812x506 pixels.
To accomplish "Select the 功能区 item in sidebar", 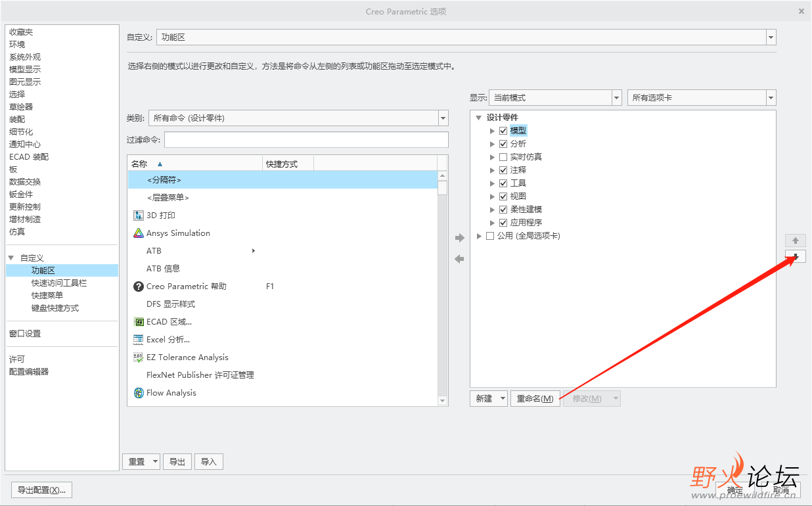I will click(x=62, y=271).
